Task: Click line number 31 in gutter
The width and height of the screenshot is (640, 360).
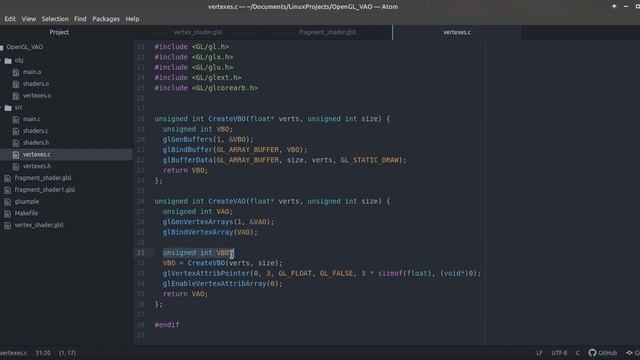Action: pyautogui.click(x=140, y=253)
